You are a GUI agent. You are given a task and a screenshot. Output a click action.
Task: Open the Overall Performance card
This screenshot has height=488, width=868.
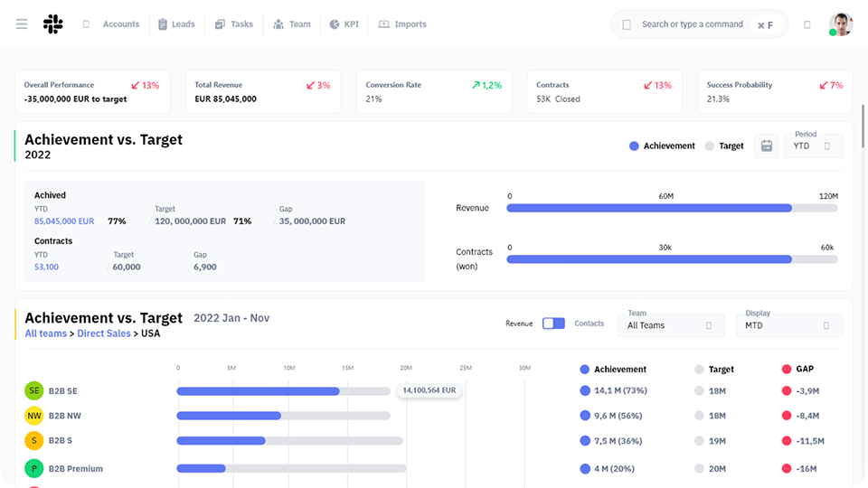coord(92,91)
